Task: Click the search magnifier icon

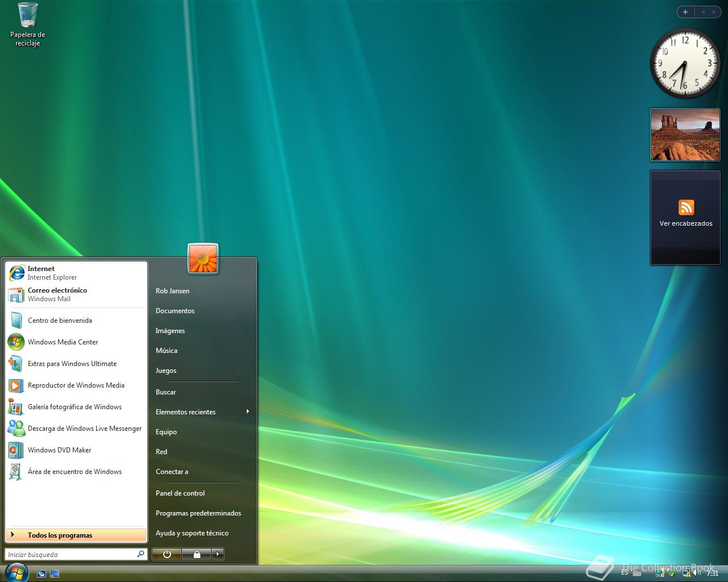Action: coord(140,554)
